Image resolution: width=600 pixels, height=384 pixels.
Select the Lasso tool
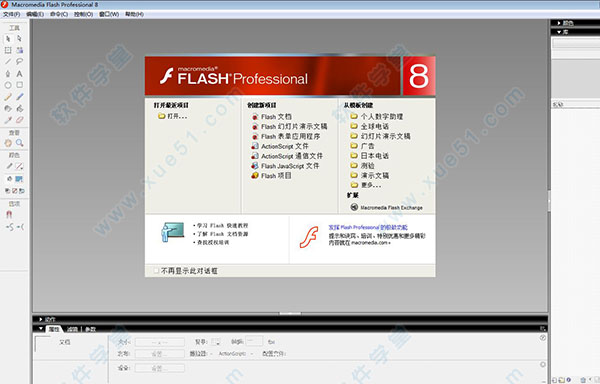tap(20, 62)
